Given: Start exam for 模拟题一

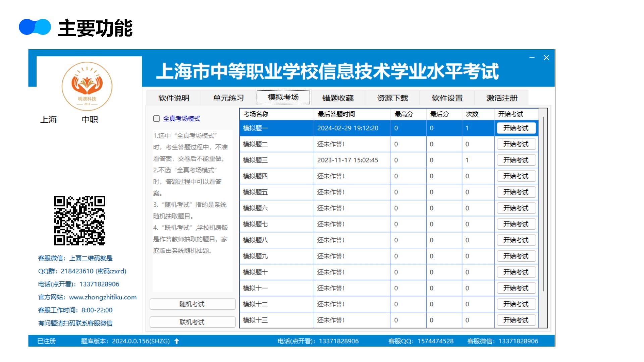Looking at the screenshot, I should 516,128.
